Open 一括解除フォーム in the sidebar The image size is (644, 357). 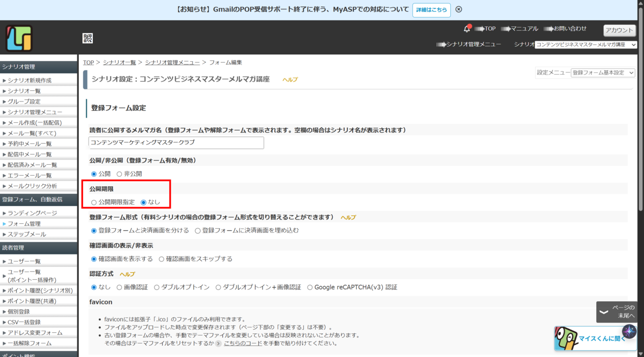[30, 343]
